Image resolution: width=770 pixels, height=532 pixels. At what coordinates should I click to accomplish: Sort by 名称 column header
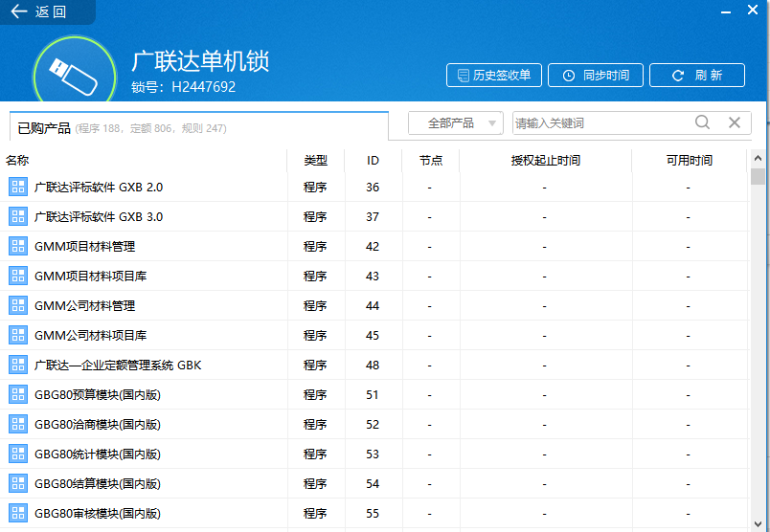(x=144, y=161)
